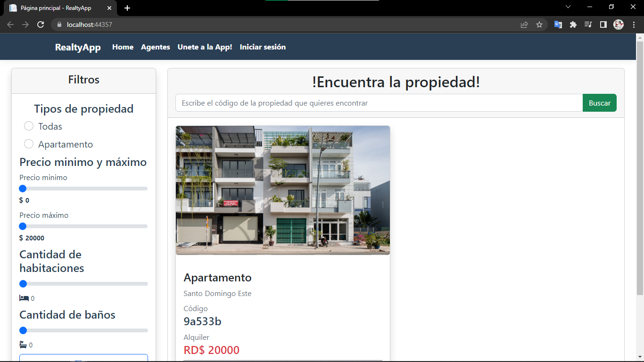Click the browser forward arrow
Image resolution: width=644 pixels, height=362 pixels.
[x=25, y=25]
